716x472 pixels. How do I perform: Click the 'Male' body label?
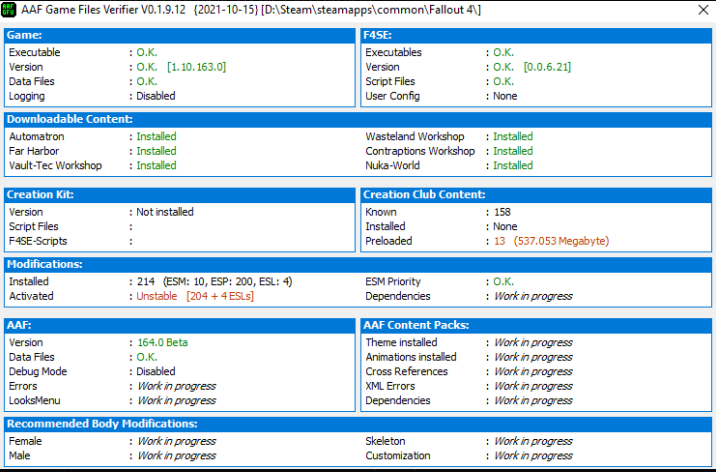pyautogui.click(x=19, y=456)
